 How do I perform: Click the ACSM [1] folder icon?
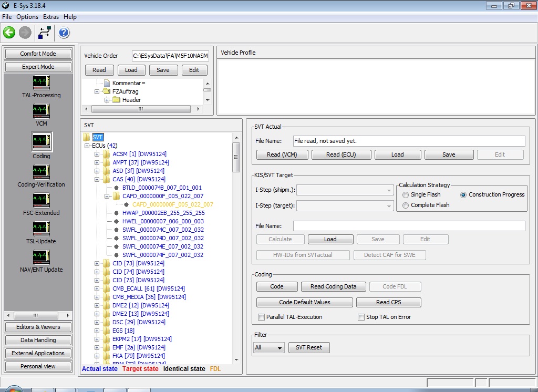pyautogui.click(x=106, y=154)
